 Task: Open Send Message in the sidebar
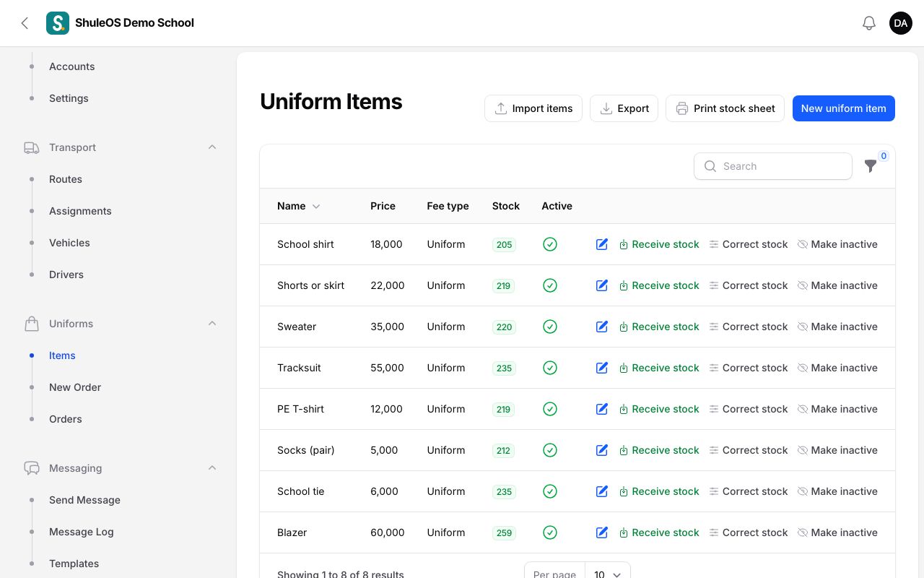point(84,500)
